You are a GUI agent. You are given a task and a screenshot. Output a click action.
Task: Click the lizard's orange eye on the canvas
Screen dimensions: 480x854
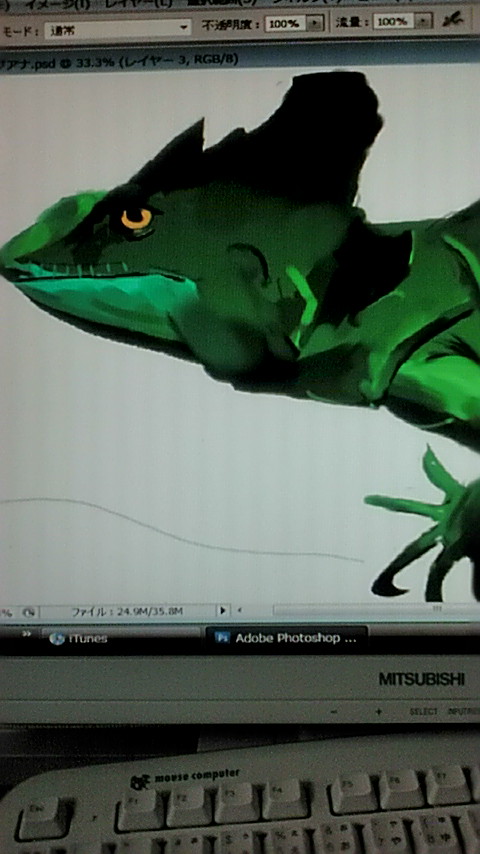(x=136, y=218)
